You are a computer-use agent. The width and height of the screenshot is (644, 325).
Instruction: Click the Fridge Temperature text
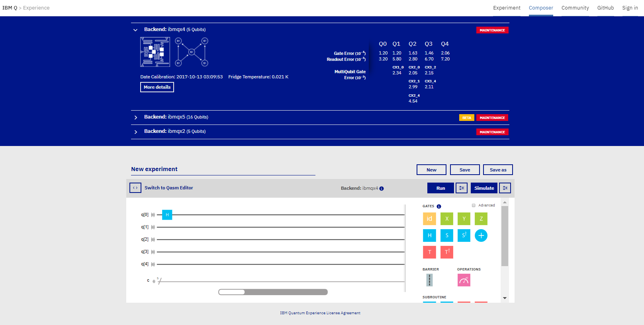click(x=258, y=77)
